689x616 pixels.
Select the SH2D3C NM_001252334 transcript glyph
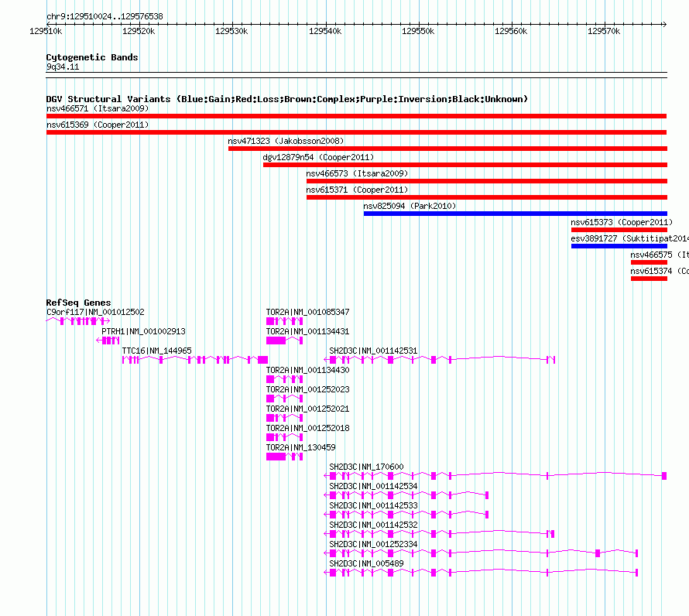pyautogui.click(x=481, y=553)
